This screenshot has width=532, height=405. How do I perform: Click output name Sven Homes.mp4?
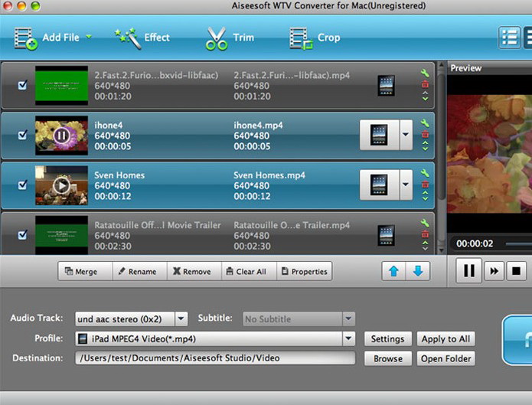point(269,175)
